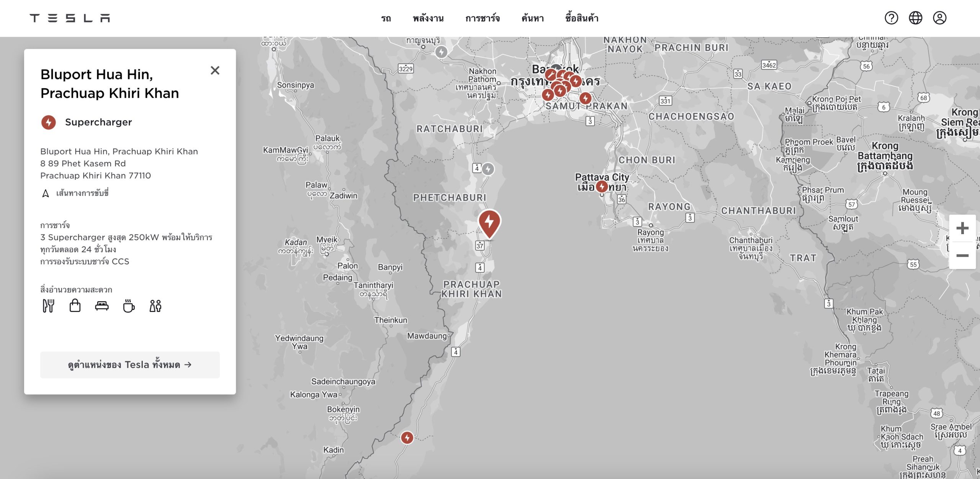Open the globe language selector
The width and height of the screenshot is (980, 479).
(x=915, y=18)
